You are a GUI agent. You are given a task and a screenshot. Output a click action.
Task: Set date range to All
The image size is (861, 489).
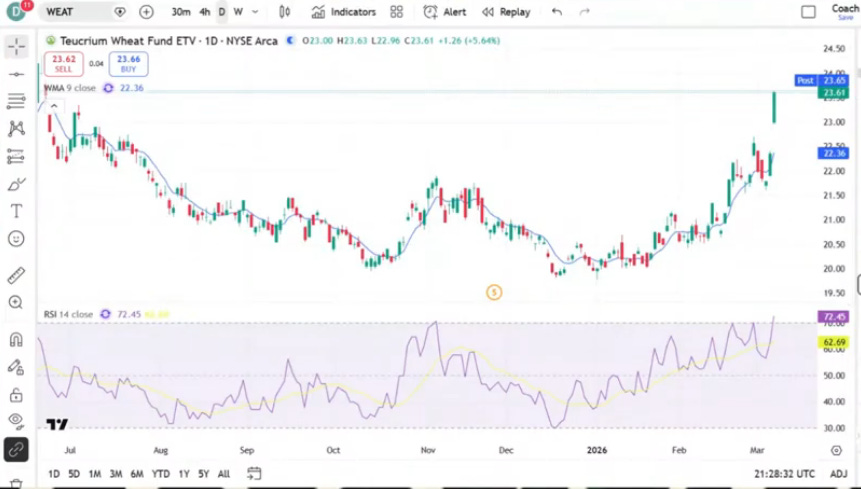point(224,474)
